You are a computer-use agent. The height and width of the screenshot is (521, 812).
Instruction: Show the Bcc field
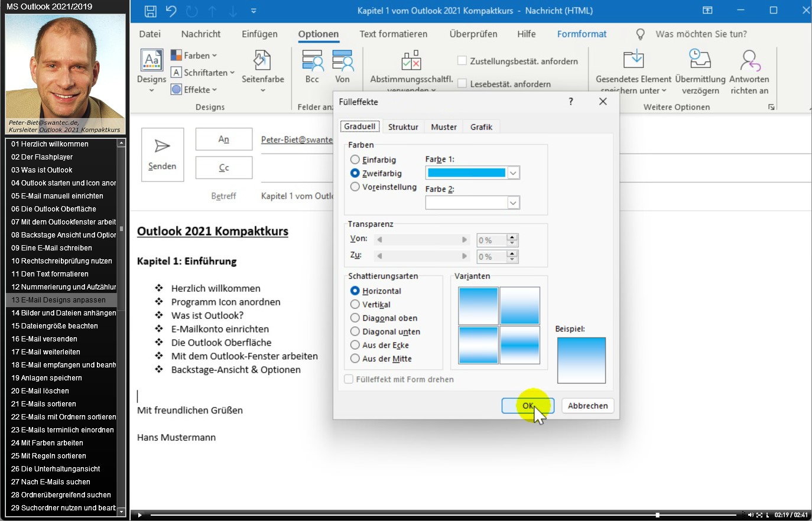click(x=312, y=66)
